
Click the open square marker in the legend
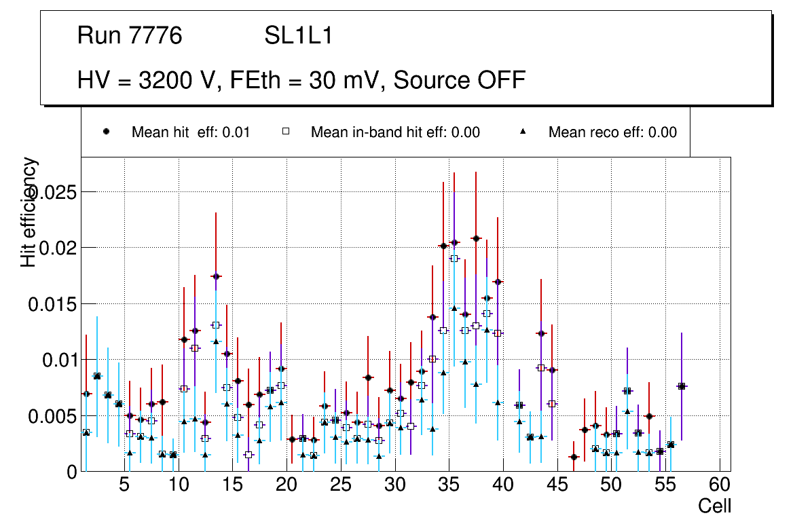pyautogui.click(x=286, y=132)
